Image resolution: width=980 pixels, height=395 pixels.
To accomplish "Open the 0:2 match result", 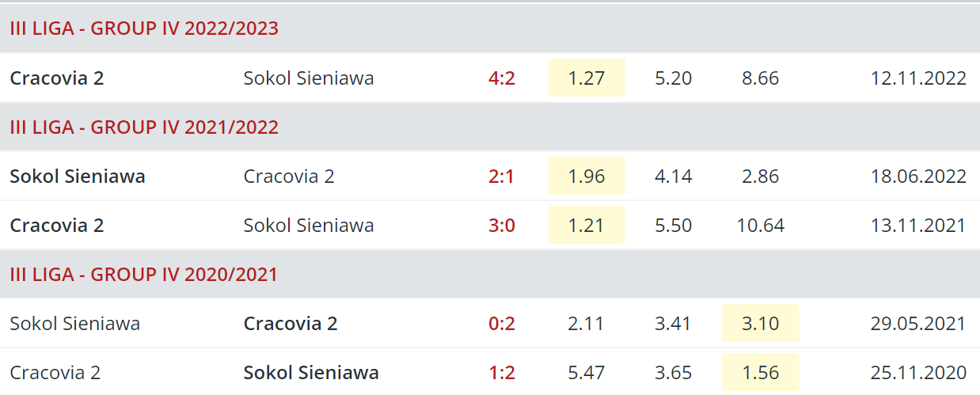I will 502,323.
